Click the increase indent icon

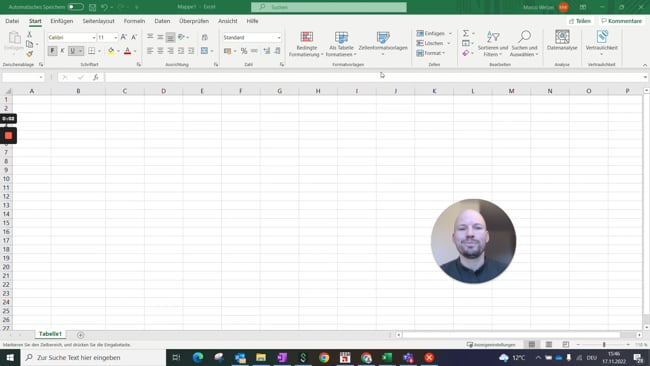click(191, 51)
